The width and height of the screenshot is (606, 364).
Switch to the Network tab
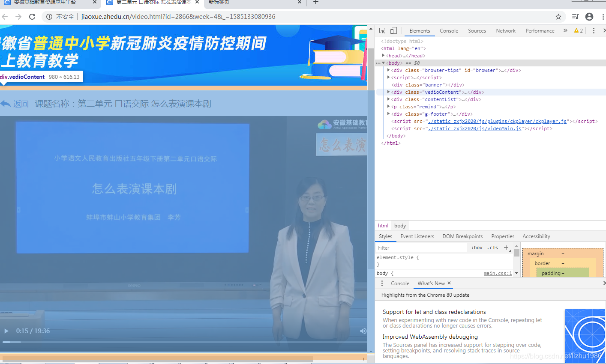[506, 30]
